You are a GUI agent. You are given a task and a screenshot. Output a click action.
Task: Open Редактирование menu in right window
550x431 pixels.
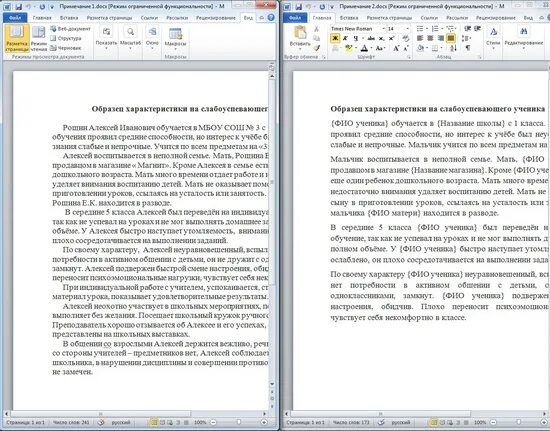524,37
